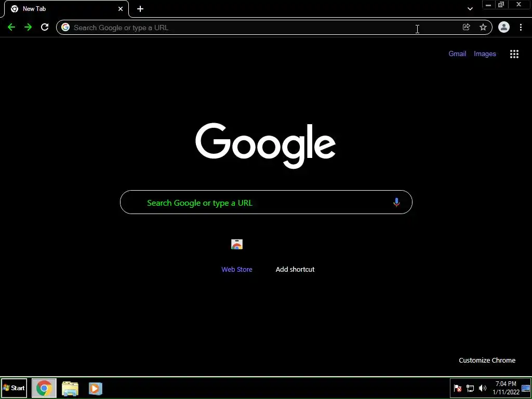Image resolution: width=532 pixels, height=399 pixels.
Task: Minimize the Chrome window
Action: pyautogui.click(x=488, y=5)
